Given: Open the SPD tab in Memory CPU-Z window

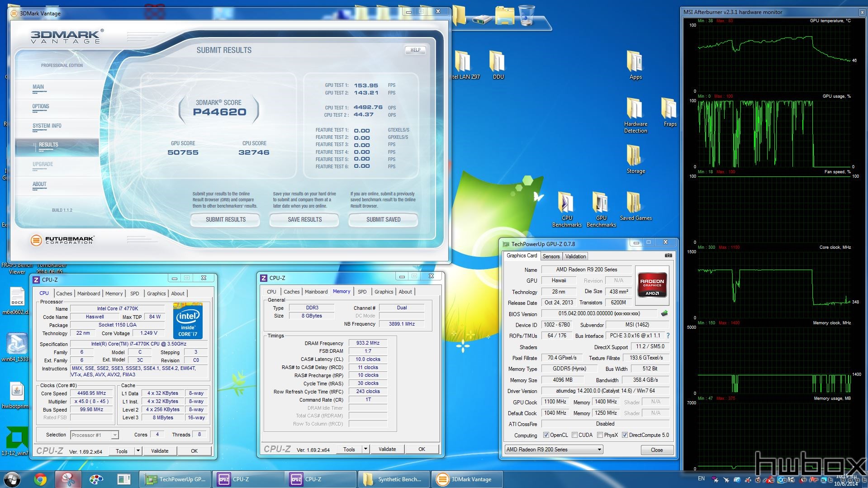Looking at the screenshot, I should pyautogui.click(x=362, y=292).
